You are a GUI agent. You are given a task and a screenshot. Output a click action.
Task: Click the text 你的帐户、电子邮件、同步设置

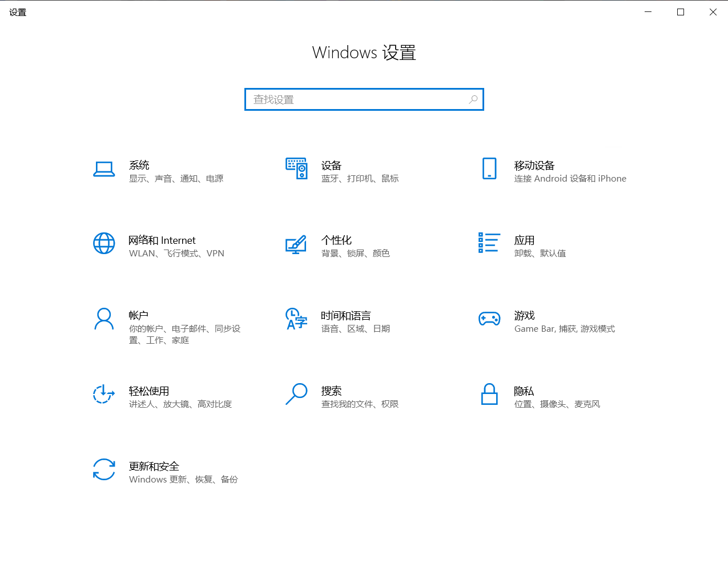[x=185, y=335]
